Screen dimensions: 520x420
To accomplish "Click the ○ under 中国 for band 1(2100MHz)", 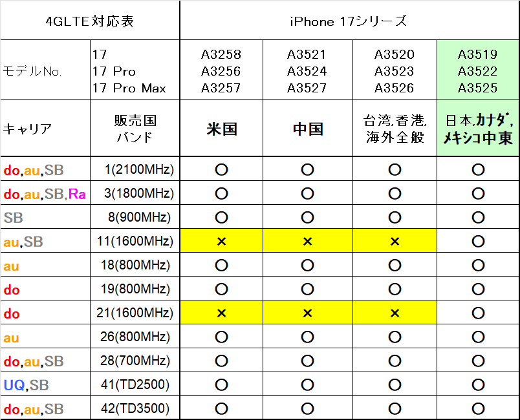I will click(307, 169).
